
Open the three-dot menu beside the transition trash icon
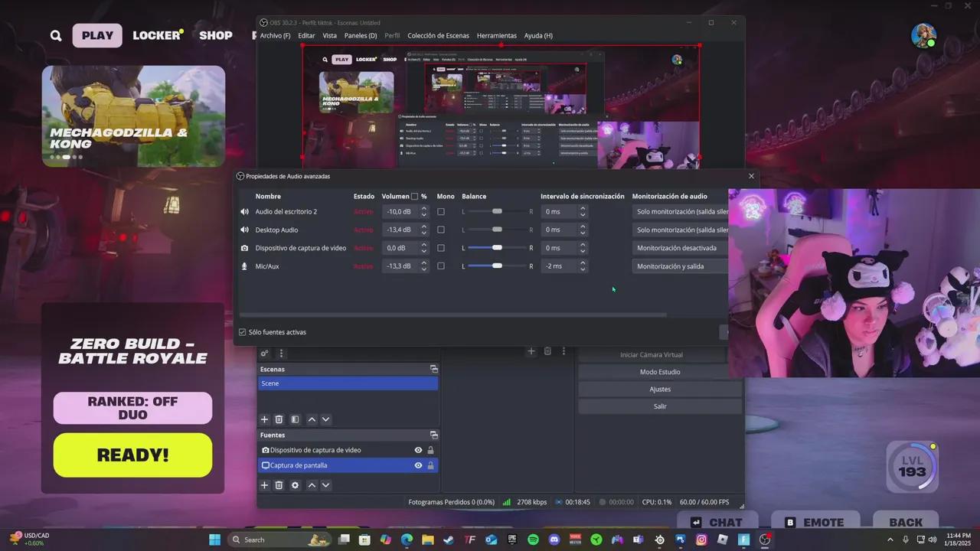click(x=563, y=351)
